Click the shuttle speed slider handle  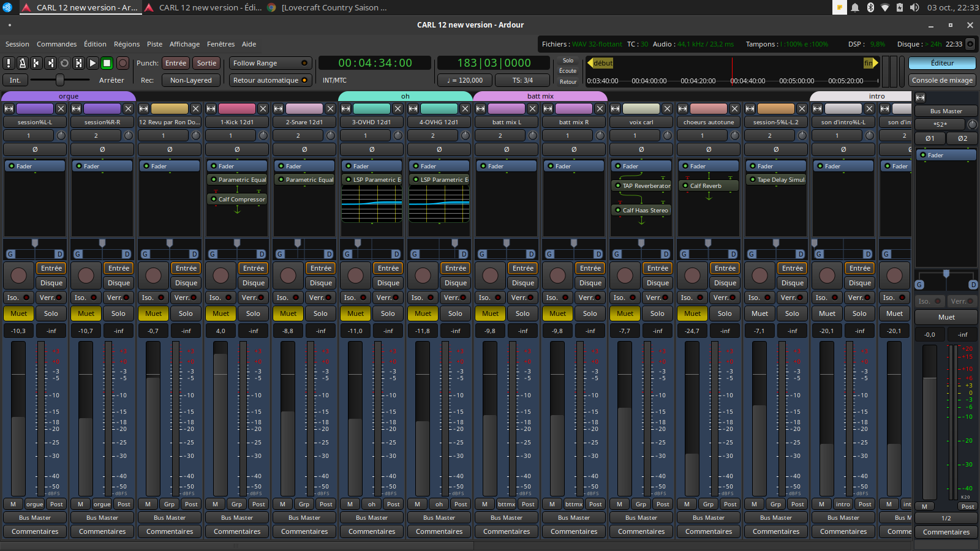pyautogui.click(x=59, y=80)
